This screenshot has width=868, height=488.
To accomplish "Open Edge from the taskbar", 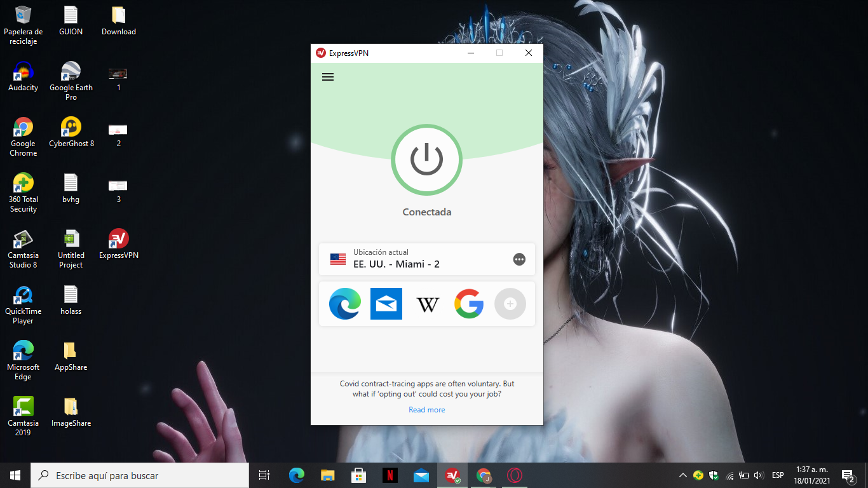I will click(297, 475).
